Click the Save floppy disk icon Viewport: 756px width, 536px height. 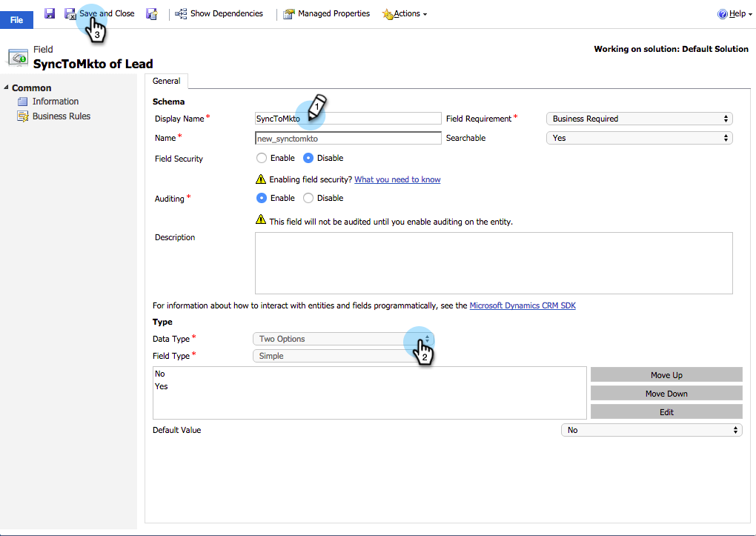49,13
